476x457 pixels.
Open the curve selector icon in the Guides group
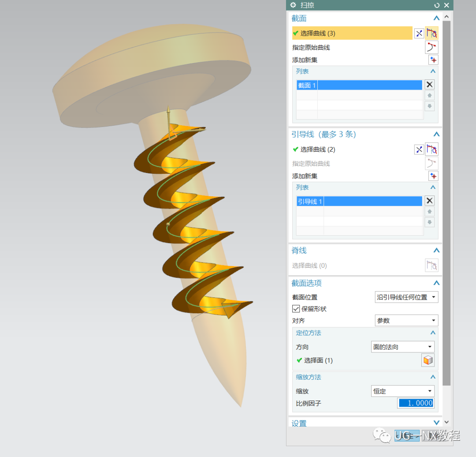[431, 149]
